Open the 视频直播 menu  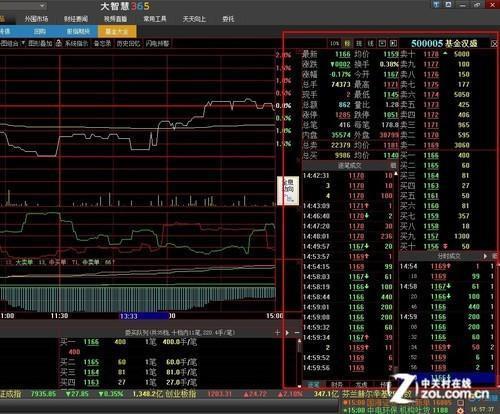[115, 19]
